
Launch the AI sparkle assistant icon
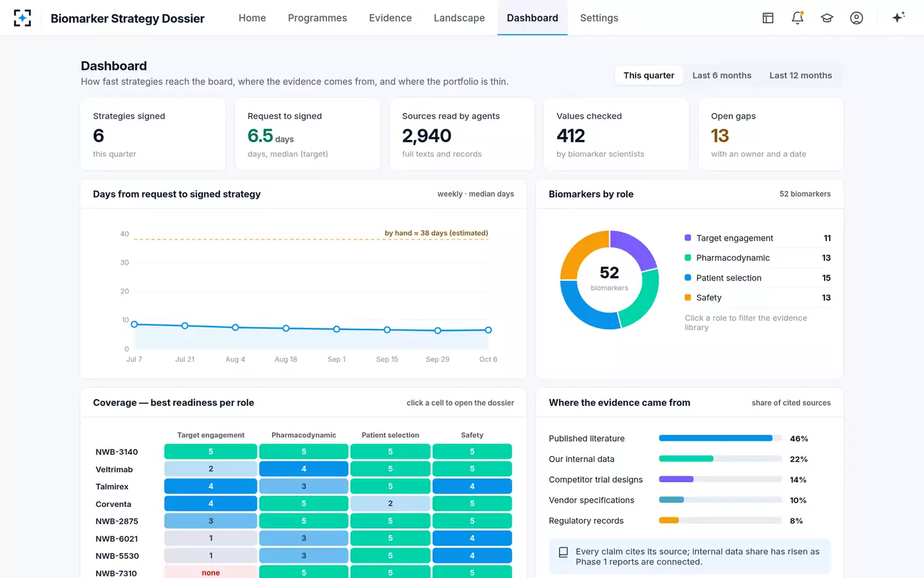click(898, 17)
